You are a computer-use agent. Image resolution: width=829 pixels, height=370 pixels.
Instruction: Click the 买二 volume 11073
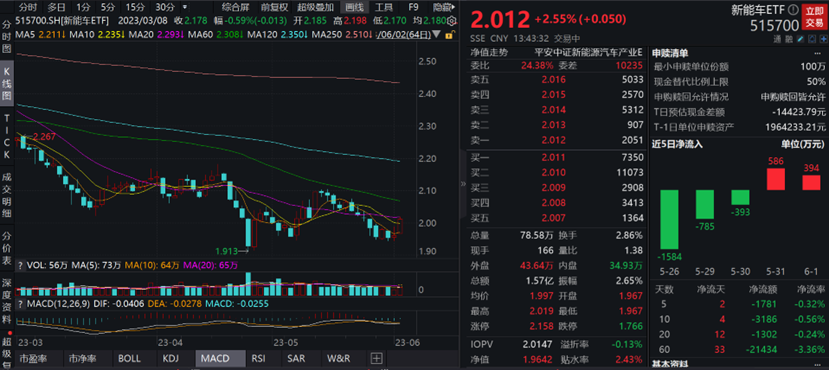click(630, 172)
